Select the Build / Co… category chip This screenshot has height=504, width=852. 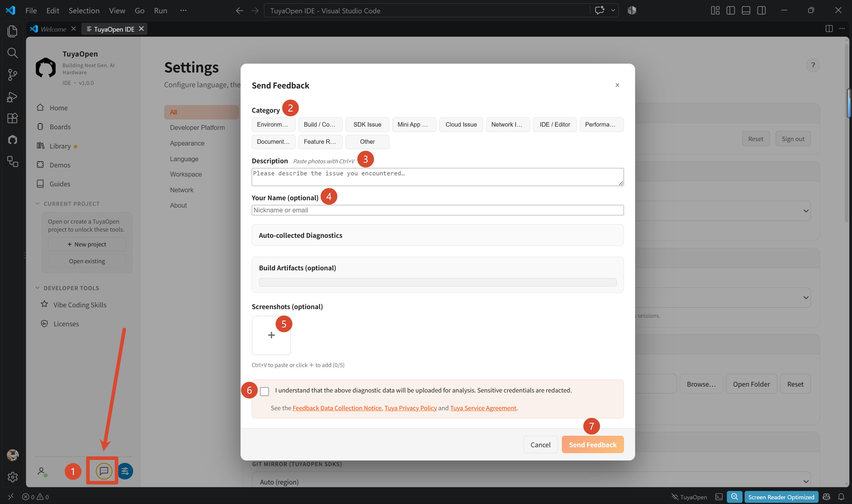(320, 124)
